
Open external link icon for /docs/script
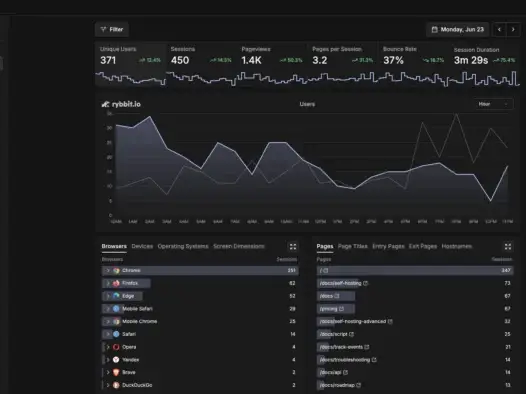point(352,334)
